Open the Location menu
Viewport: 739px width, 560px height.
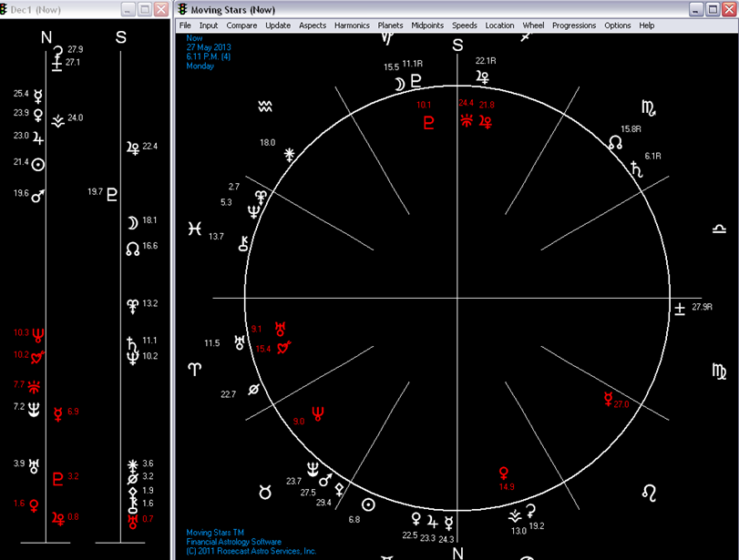499,25
